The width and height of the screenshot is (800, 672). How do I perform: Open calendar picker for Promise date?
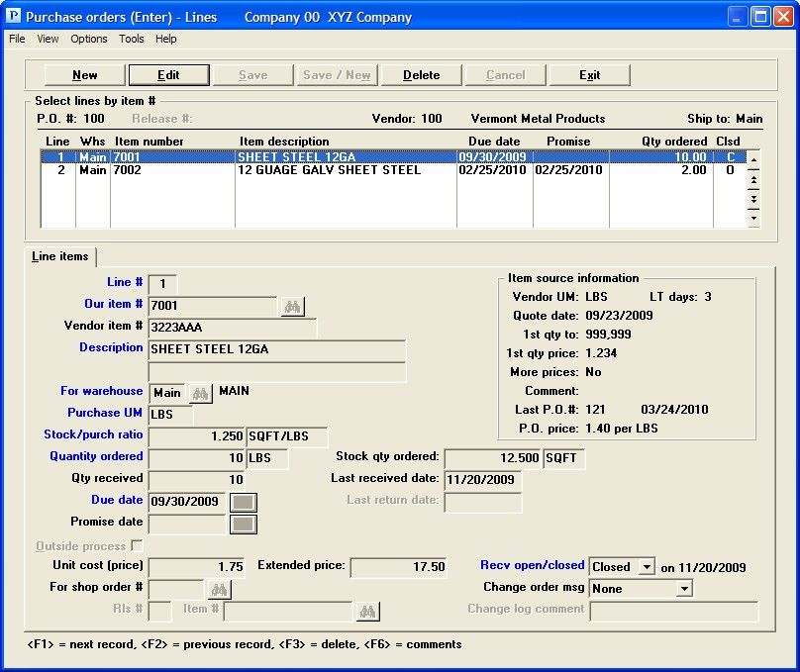coord(243,524)
